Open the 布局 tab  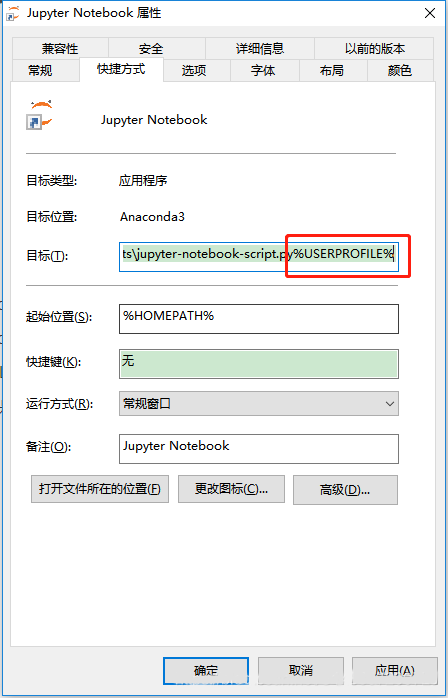[333, 70]
